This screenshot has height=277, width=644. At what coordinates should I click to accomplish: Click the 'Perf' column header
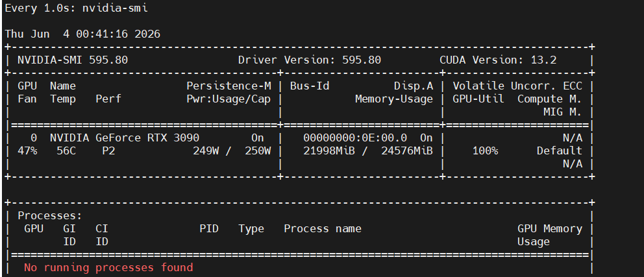(108, 99)
